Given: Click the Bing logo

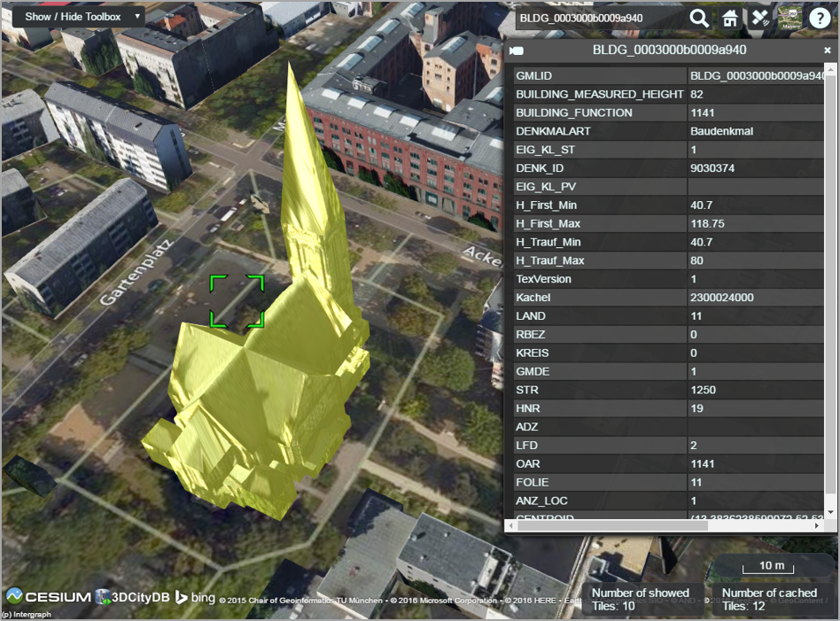Looking at the screenshot, I should (x=196, y=597).
